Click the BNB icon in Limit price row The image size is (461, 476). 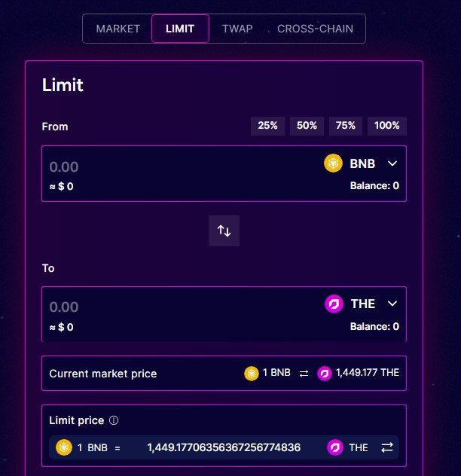pyautogui.click(x=64, y=447)
